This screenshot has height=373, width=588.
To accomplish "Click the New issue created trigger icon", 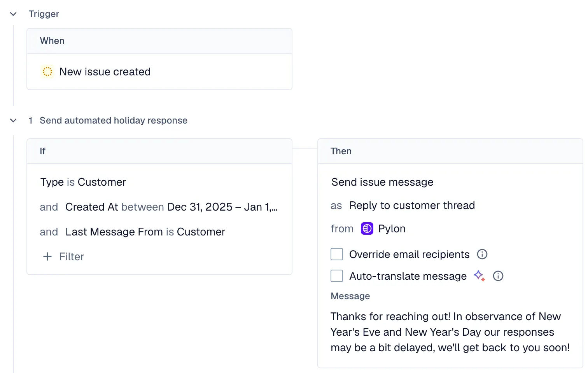I will [47, 72].
